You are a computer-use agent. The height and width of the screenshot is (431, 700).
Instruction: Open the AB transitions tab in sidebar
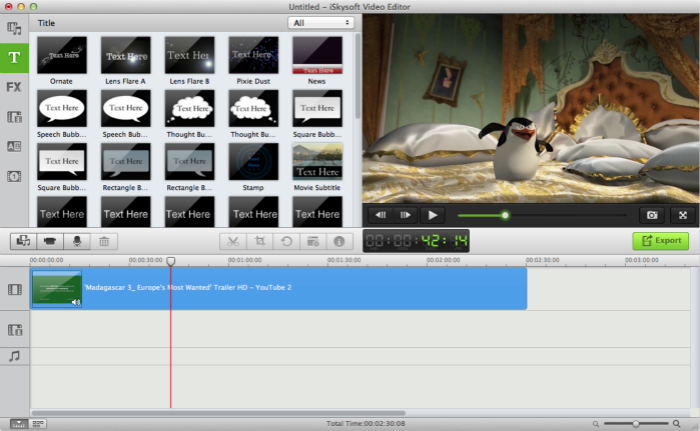pyautogui.click(x=14, y=146)
